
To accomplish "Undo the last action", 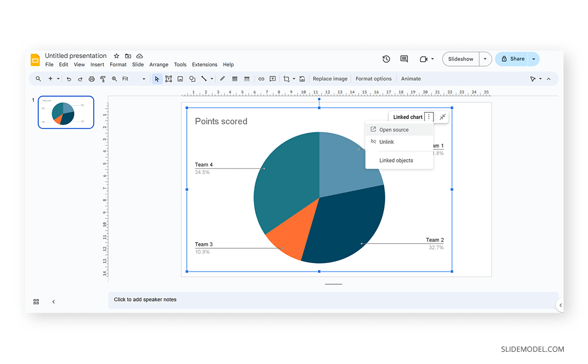I will 69,79.
